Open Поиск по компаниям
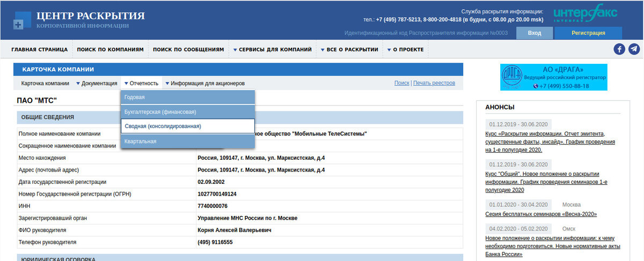This screenshot has width=644, height=261. [x=110, y=49]
